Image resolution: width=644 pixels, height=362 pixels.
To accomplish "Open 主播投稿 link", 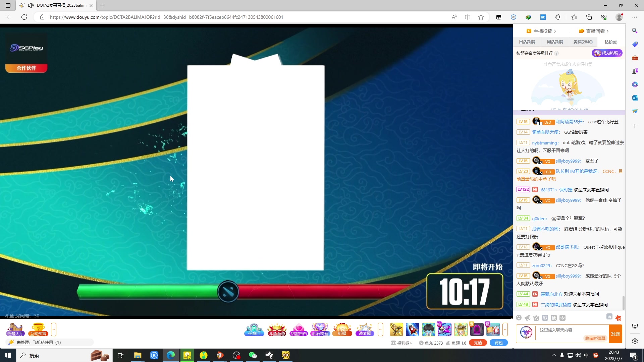I will click(x=541, y=31).
